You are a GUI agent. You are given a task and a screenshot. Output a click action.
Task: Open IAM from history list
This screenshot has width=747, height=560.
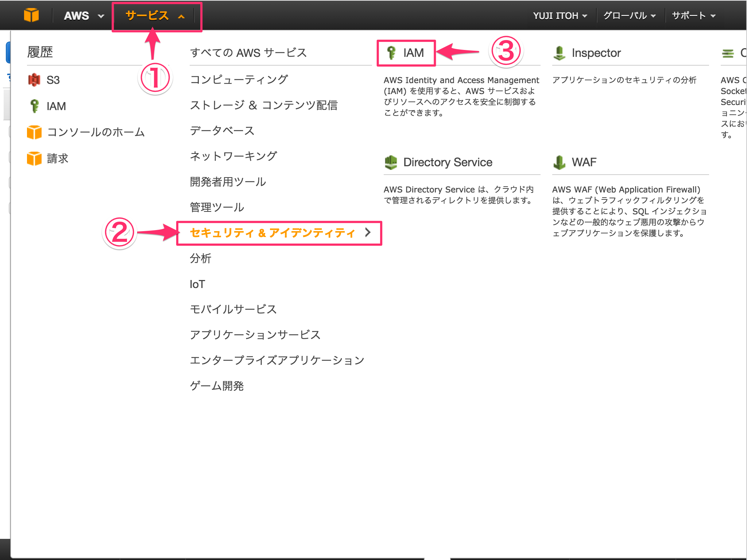tap(56, 106)
